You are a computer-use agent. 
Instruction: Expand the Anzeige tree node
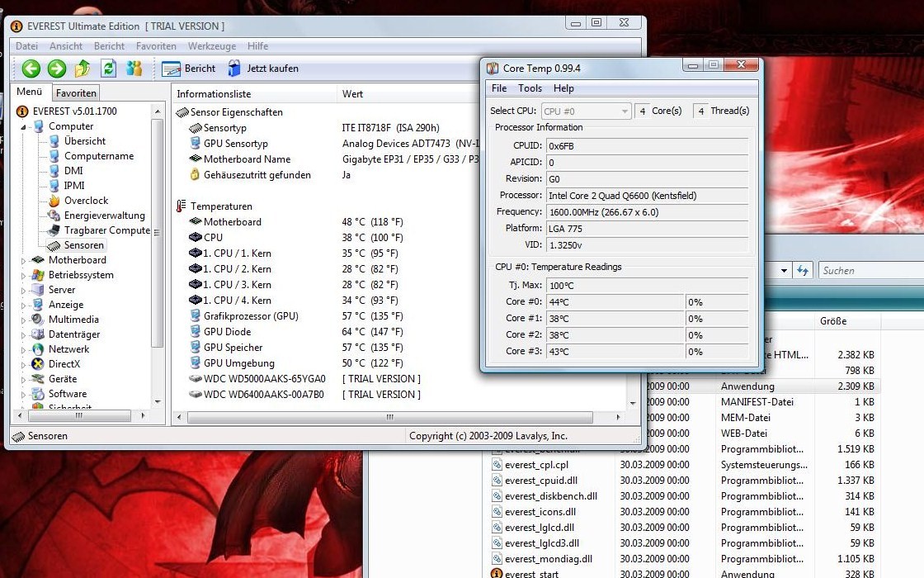pos(24,305)
